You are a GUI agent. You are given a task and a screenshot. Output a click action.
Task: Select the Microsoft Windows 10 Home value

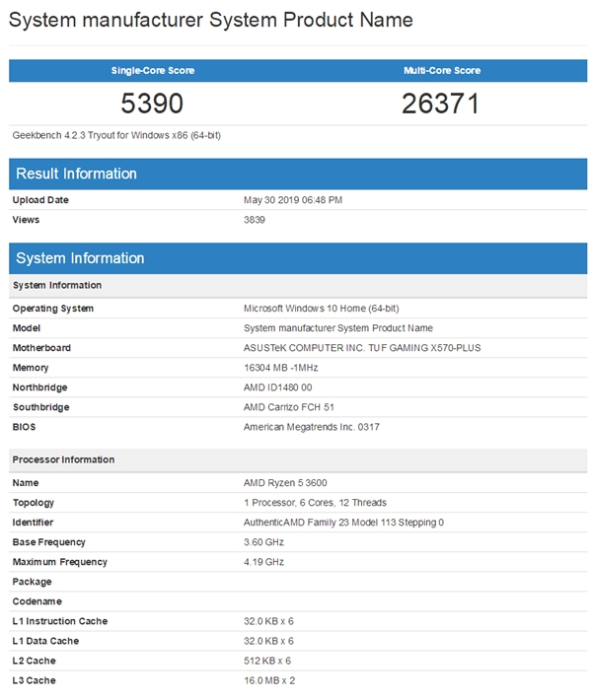pyautogui.click(x=321, y=309)
